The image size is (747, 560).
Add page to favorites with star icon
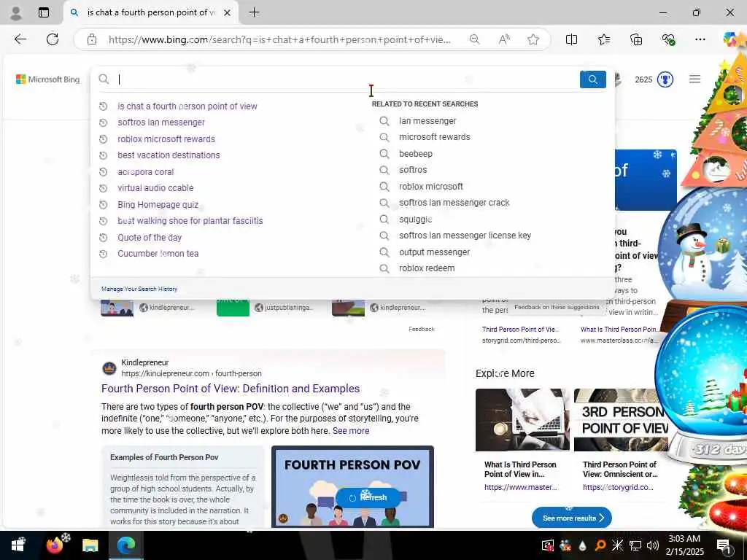click(x=533, y=39)
